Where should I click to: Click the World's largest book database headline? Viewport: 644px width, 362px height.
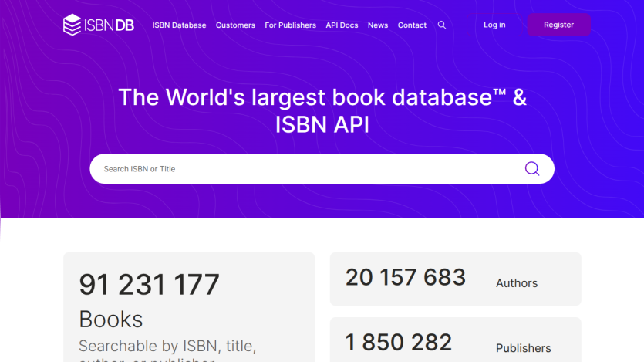coord(322,111)
